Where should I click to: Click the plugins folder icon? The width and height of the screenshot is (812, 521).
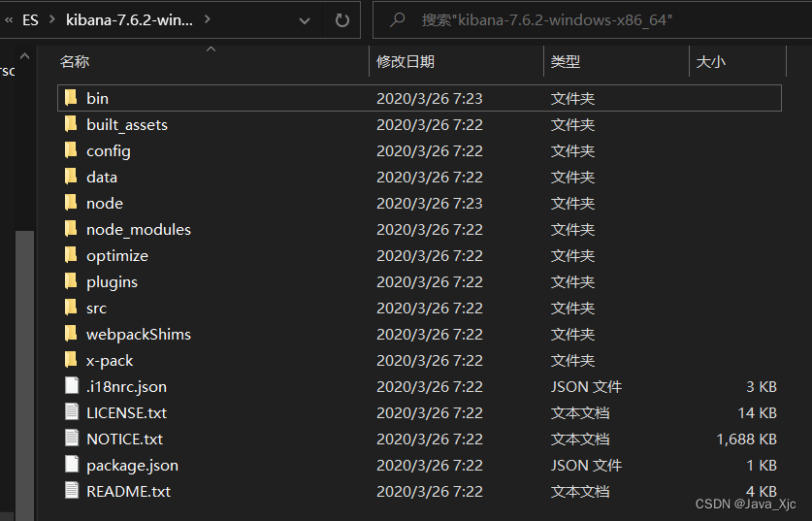(71, 281)
